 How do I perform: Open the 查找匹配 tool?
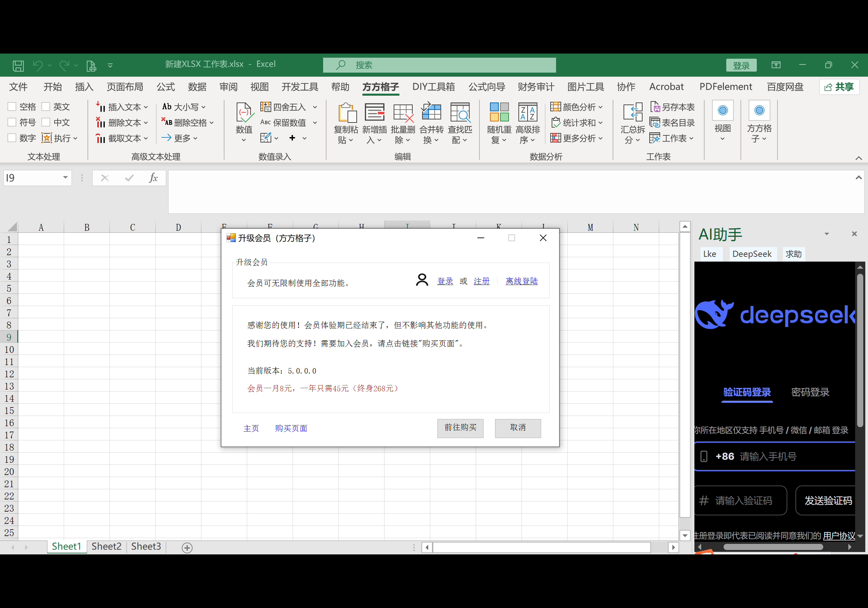pos(460,112)
